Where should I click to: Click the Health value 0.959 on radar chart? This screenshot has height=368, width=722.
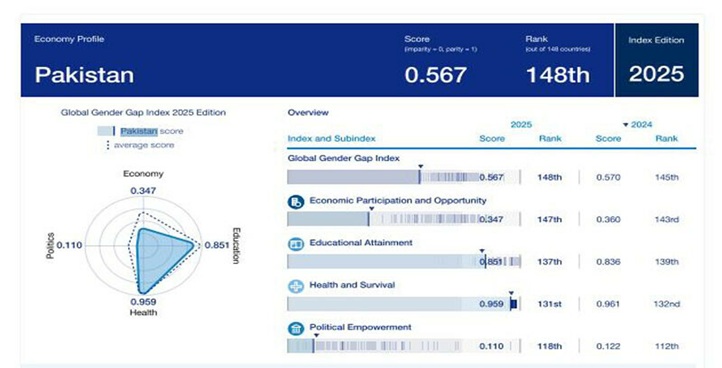click(143, 302)
